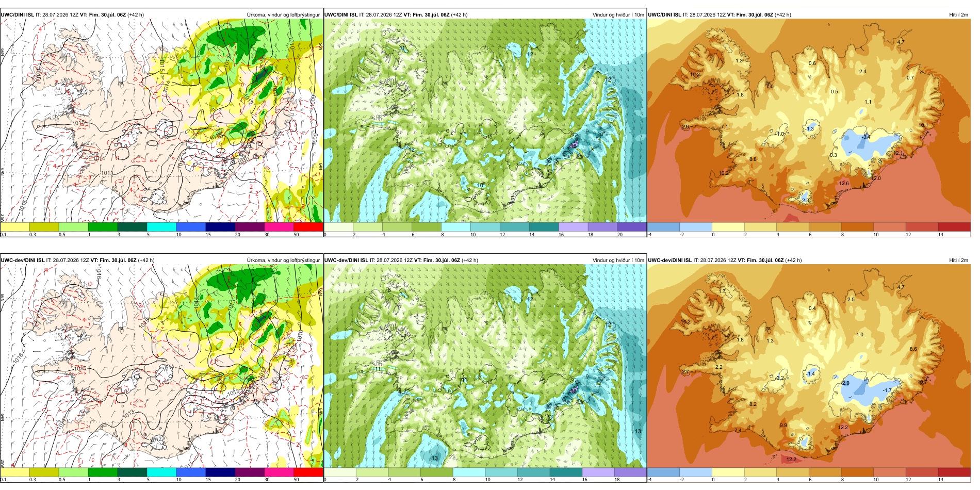Viewport: 980px width, 490px height.
Task: Click 'Hiti í 2m' title on UWC-dev map
Action: coord(958,260)
